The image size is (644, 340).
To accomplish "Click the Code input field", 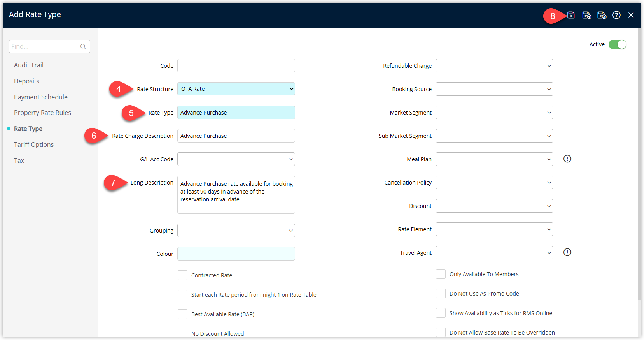I will coord(236,65).
